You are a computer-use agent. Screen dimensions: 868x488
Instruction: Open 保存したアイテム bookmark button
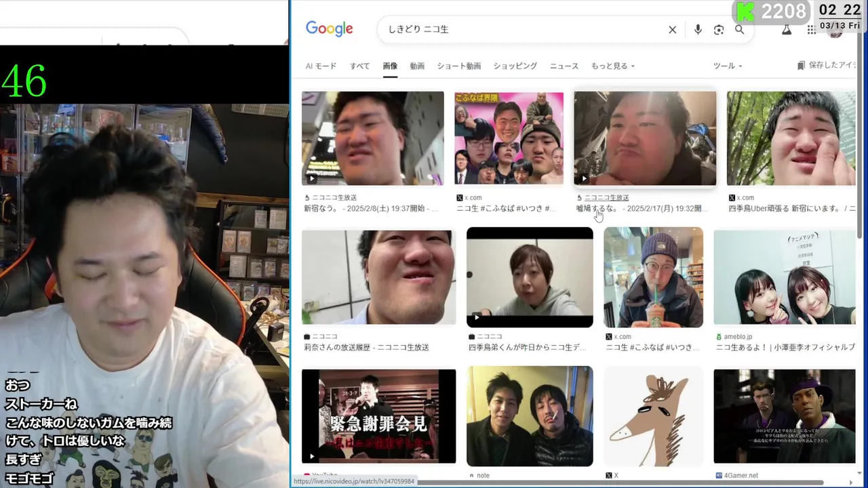(x=827, y=65)
